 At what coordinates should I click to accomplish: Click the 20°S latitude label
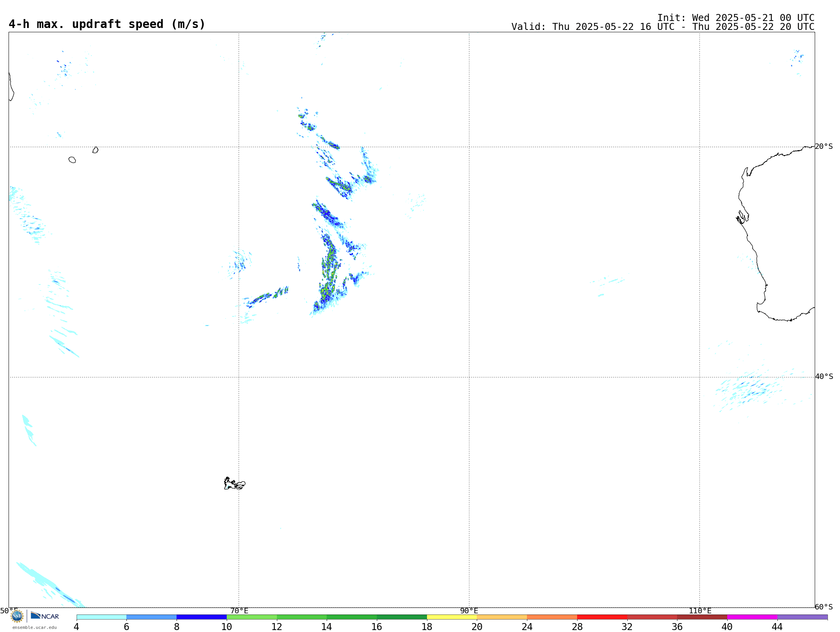point(824,147)
